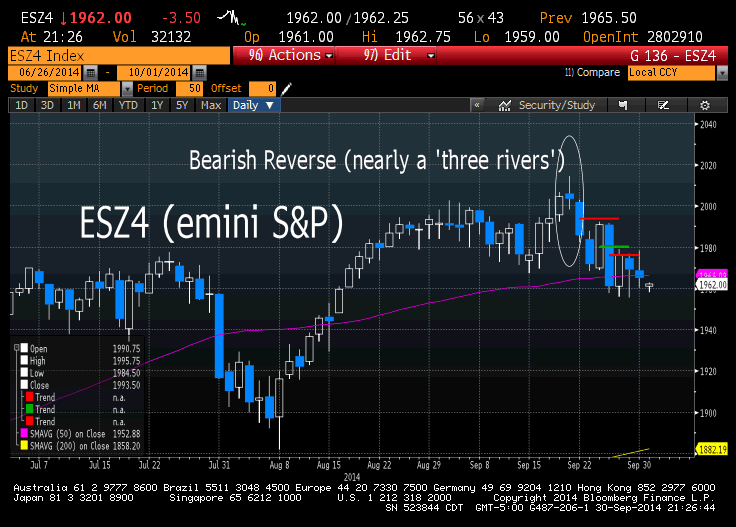Open chart settings gear icon
Screen dimensions: 736x527
(705, 105)
